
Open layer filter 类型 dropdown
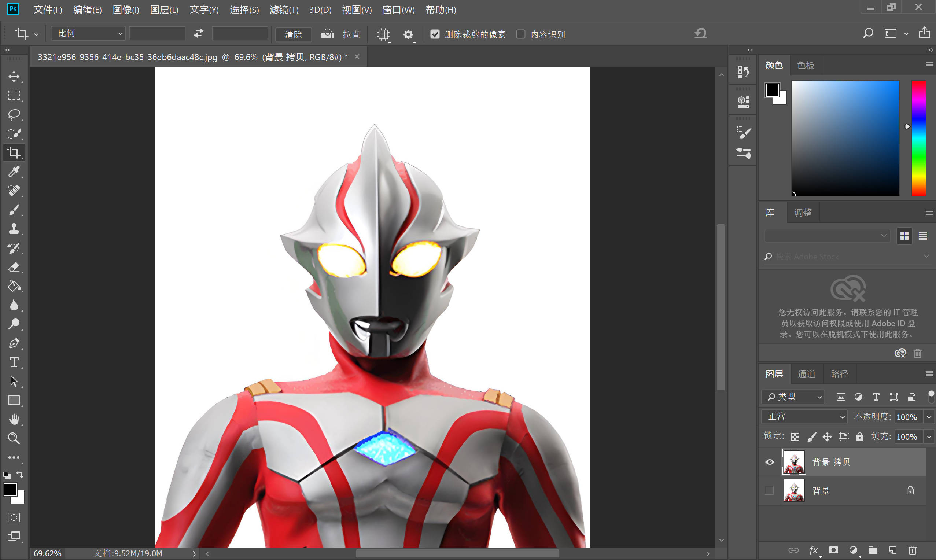pyautogui.click(x=793, y=397)
